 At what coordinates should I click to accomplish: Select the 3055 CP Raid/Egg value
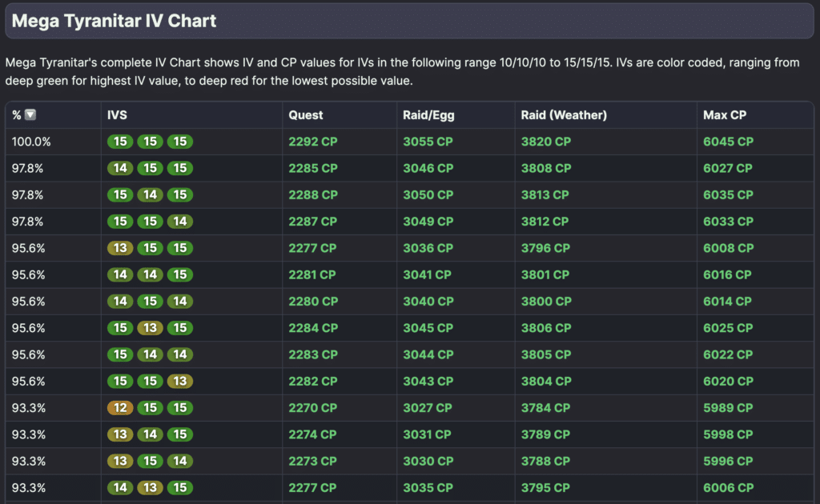(x=428, y=142)
